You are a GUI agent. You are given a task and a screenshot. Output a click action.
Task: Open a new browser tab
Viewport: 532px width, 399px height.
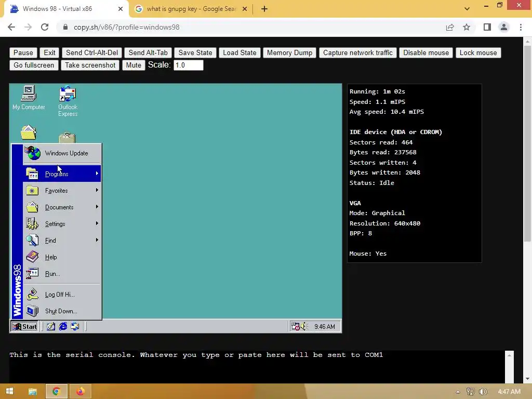click(264, 9)
